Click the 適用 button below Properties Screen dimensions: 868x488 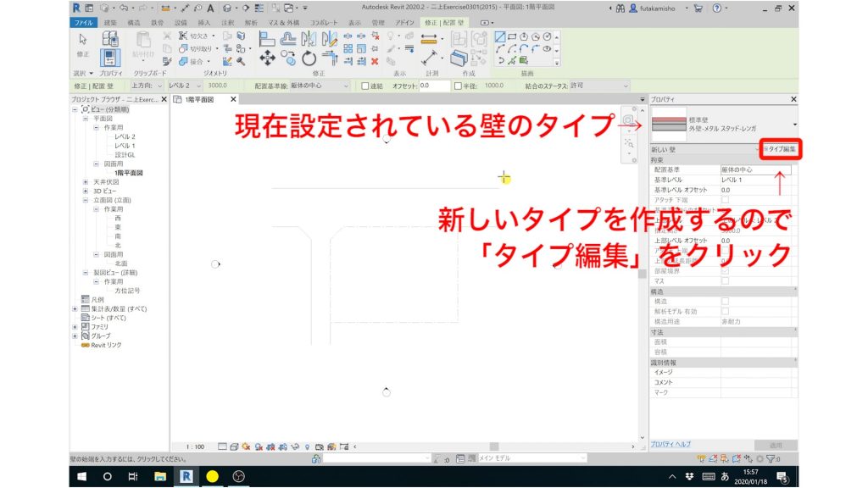tap(776, 444)
